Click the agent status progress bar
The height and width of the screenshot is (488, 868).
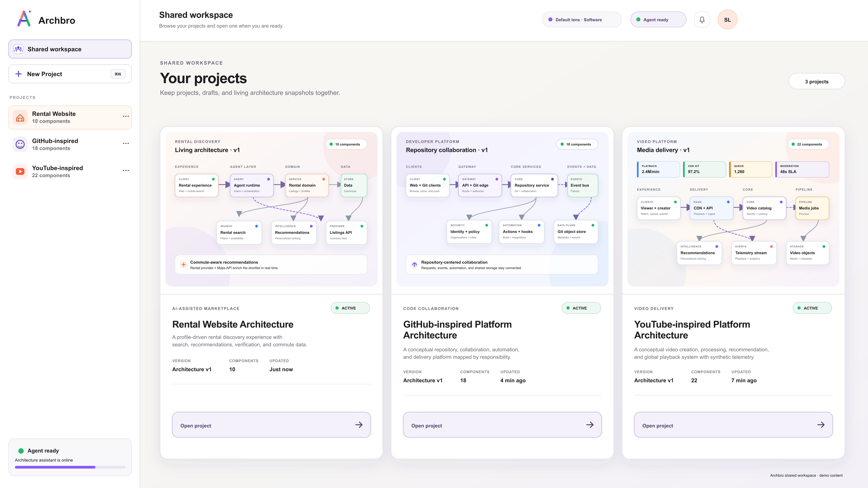click(70, 467)
